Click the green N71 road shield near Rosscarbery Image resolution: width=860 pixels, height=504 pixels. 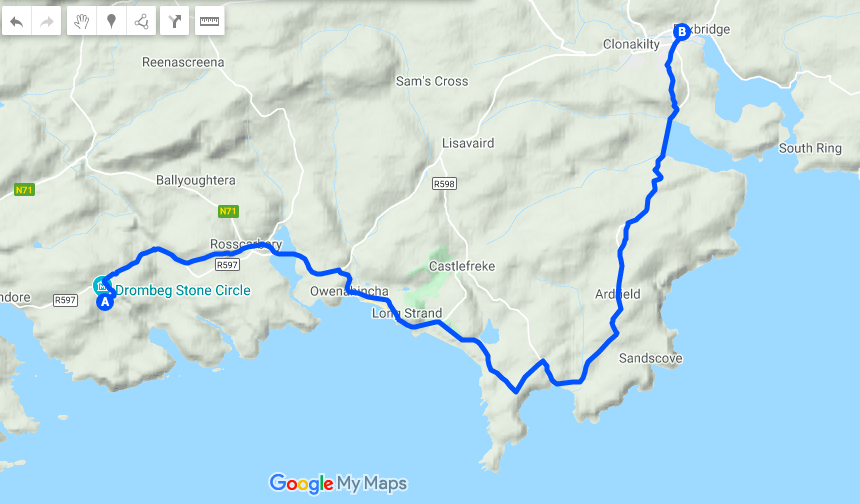tap(228, 211)
